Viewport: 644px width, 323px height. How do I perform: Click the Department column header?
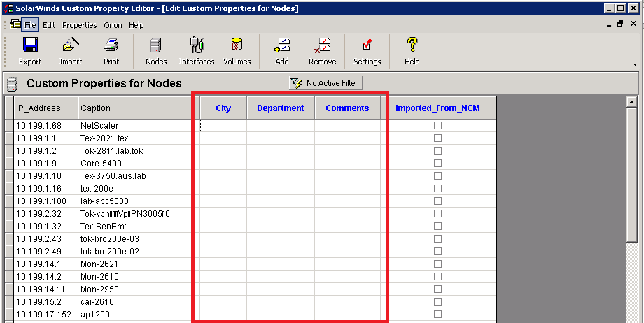(x=281, y=108)
